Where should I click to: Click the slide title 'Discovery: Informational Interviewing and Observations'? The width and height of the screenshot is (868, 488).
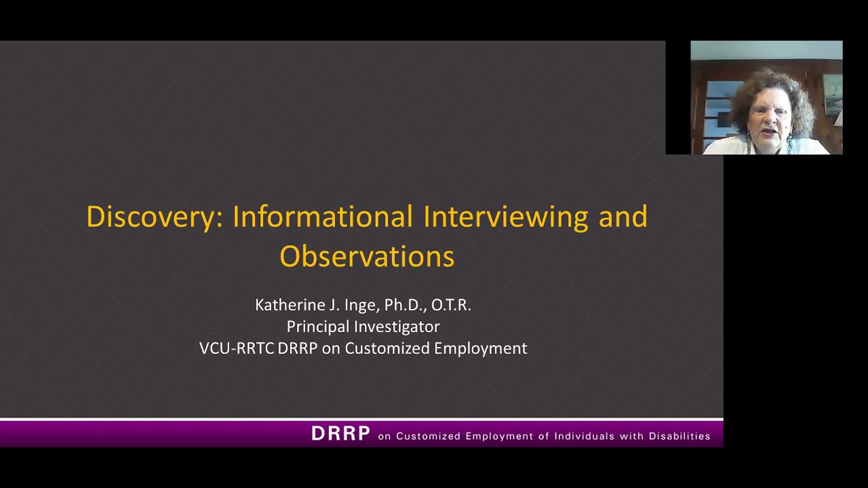(367, 236)
